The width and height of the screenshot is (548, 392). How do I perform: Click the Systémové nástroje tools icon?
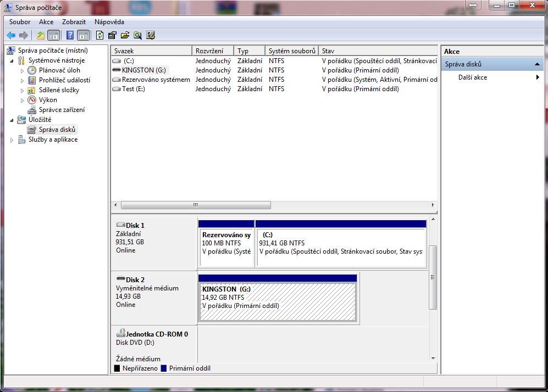coord(21,60)
